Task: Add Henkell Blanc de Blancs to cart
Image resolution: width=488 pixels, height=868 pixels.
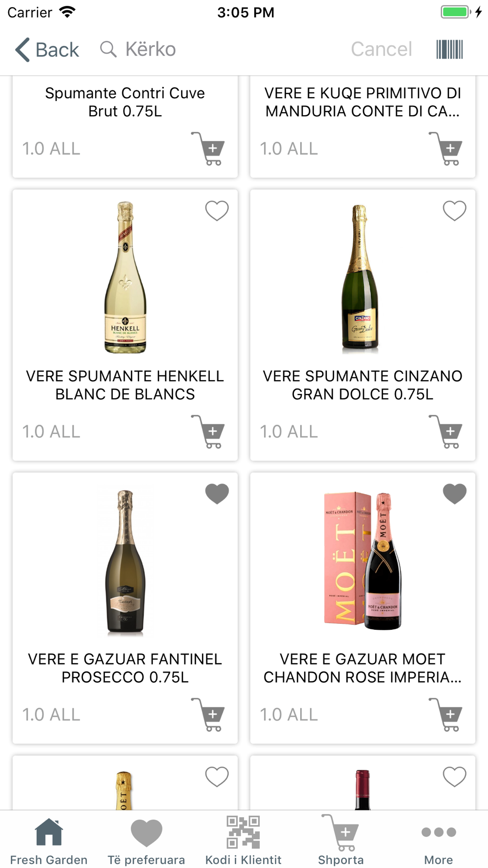Action: pyautogui.click(x=209, y=432)
